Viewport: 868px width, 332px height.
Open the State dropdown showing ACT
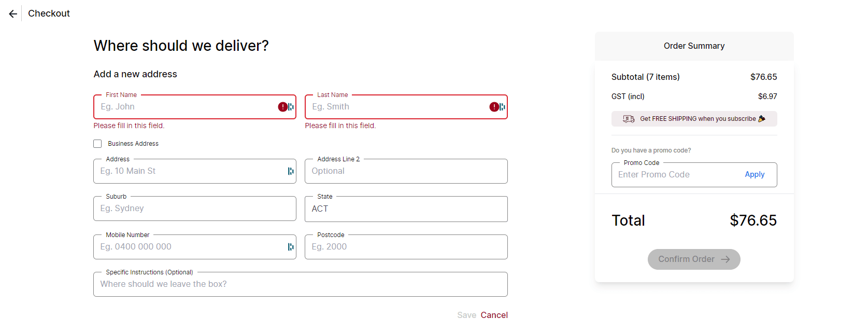[406, 209]
